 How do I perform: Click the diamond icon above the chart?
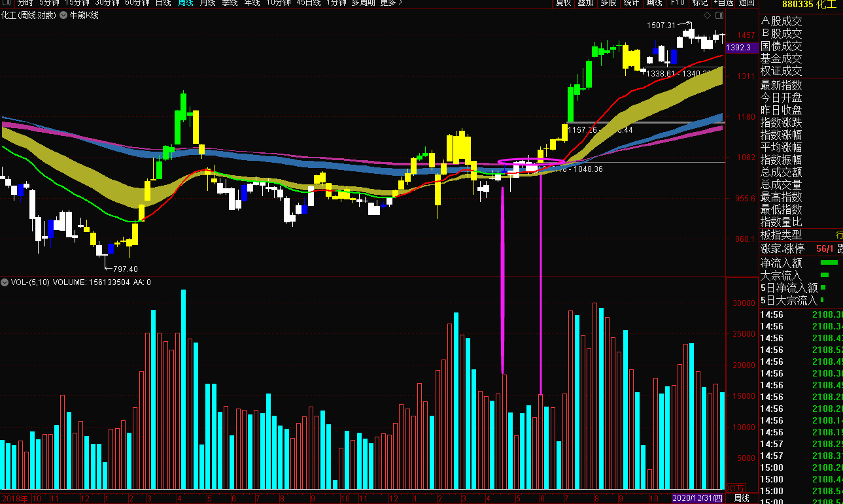click(707, 15)
